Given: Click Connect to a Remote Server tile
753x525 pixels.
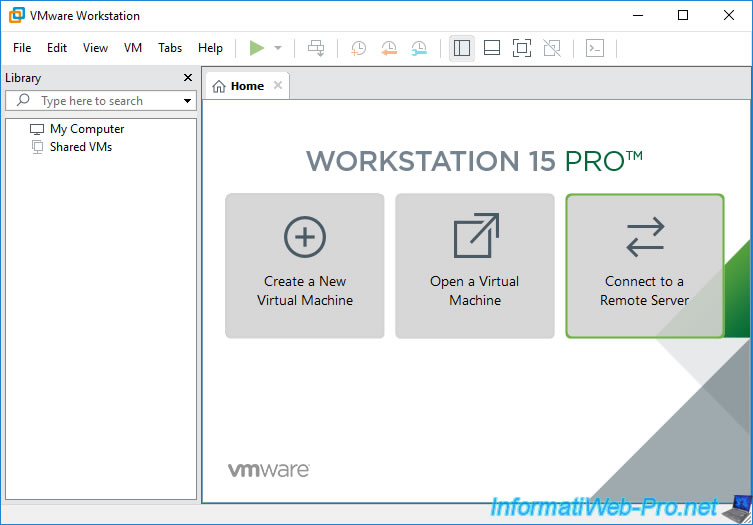Looking at the screenshot, I should [x=644, y=266].
